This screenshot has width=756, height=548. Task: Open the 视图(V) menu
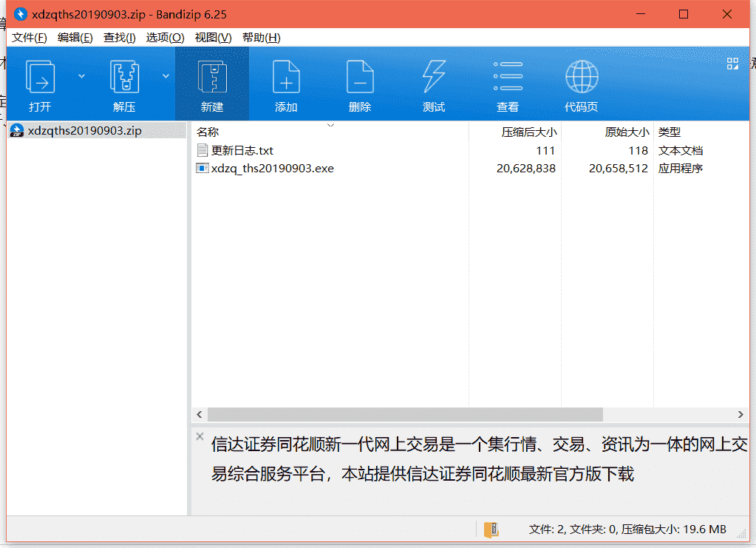point(213,38)
